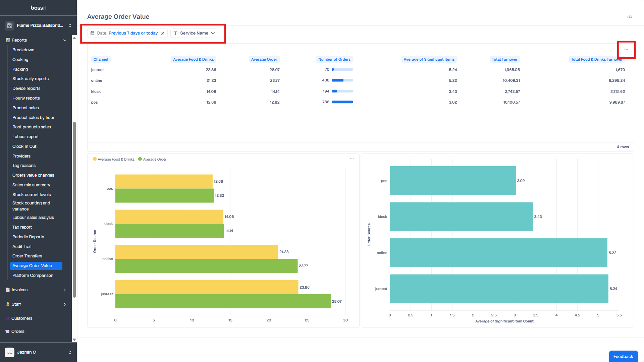Screen dimensions: 644x362
Task: Expand the Invoices sidebar section
Action: (x=65, y=290)
